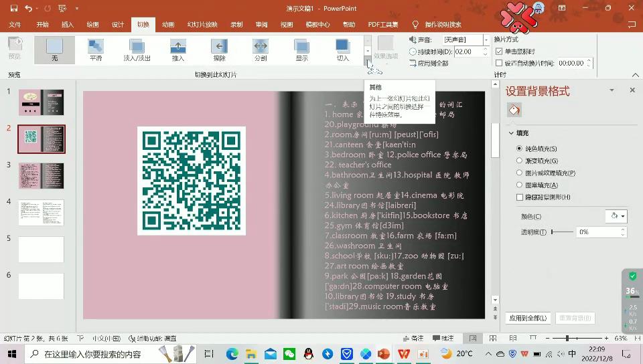Switch to the 插入 (Insert) tab
The image size is (643, 364).
tap(67, 25)
